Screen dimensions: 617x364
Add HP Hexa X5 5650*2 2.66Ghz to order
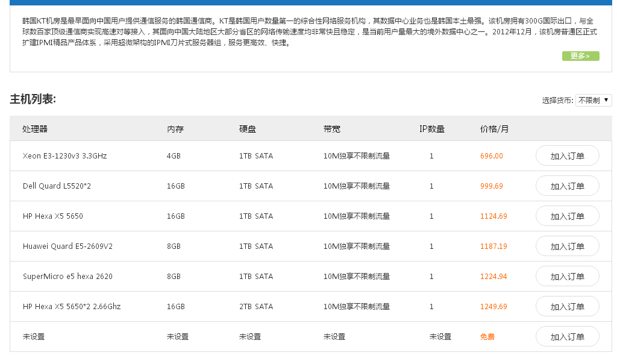click(x=568, y=307)
